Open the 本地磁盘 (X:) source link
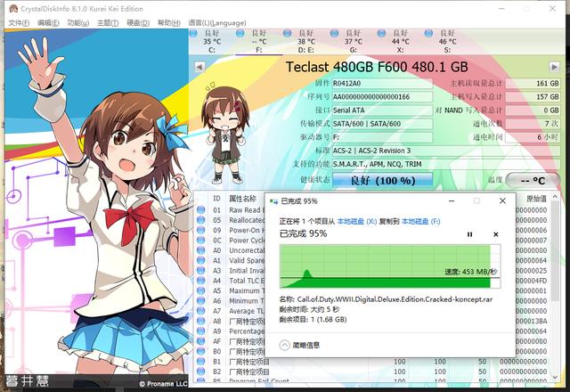 tap(357, 221)
